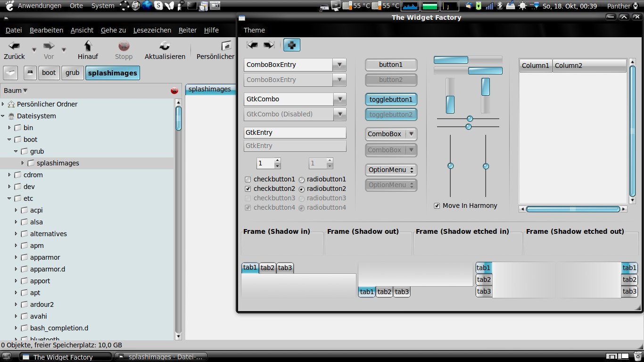644x362 pixels.
Task: Open the GtkCombo dropdown arrow
Action: point(339,99)
